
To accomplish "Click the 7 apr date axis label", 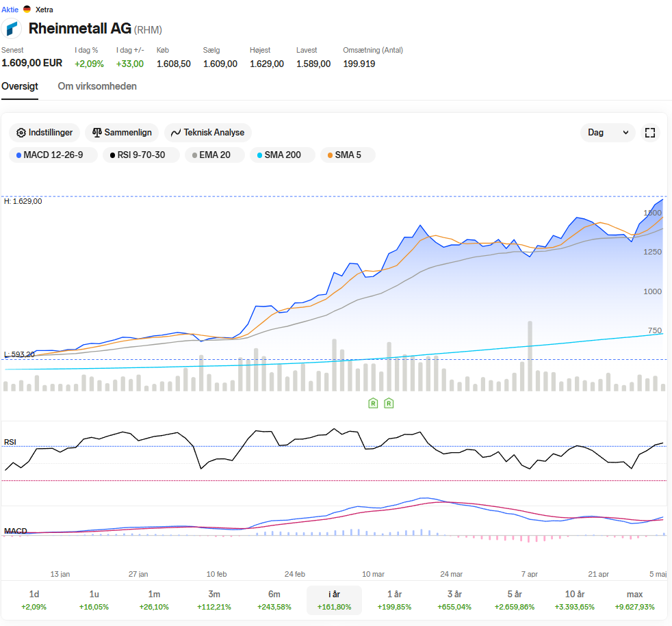I will 529,574.
